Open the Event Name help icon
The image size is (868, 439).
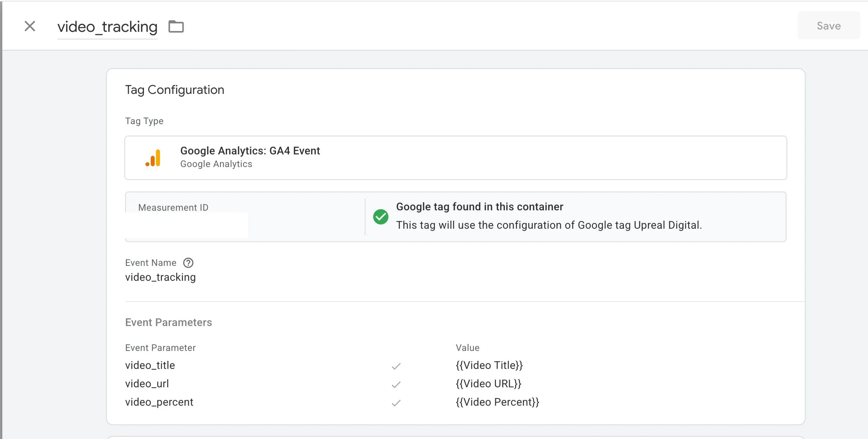[x=188, y=263]
